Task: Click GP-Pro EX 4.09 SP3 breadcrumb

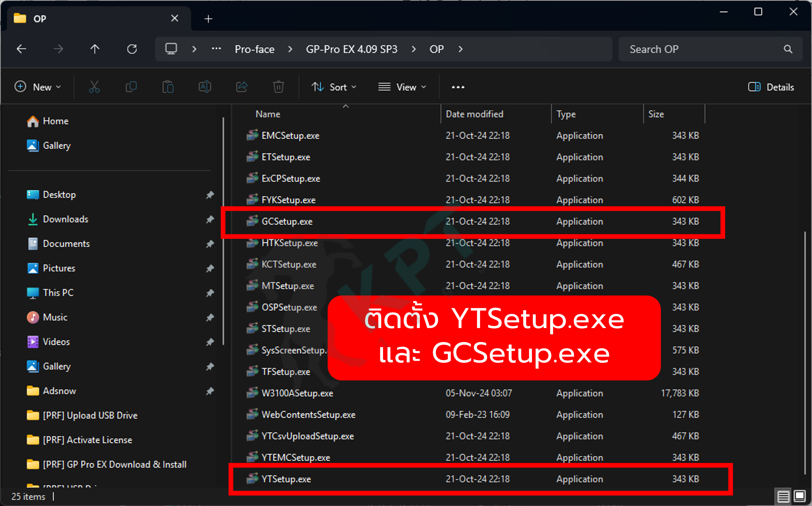Action: click(352, 49)
